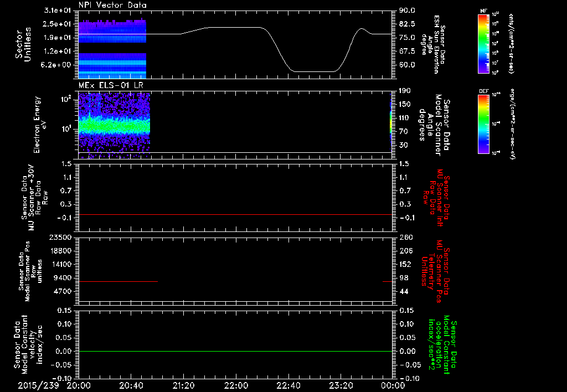Click the ELS electron energy spectrogram data
Screen dimensions: 567x392
point(114,126)
